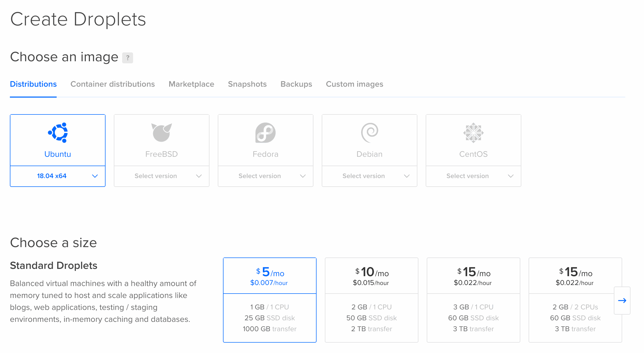
Task: Switch to Container distributions tab
Action: coord(113,84)
